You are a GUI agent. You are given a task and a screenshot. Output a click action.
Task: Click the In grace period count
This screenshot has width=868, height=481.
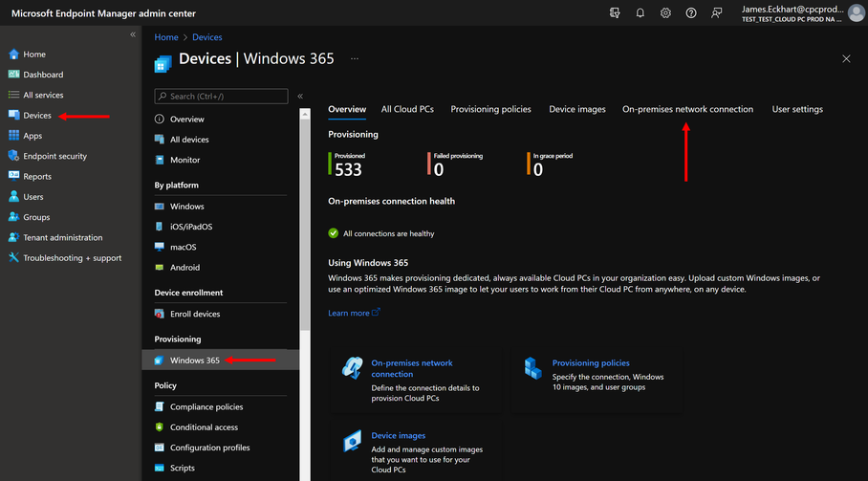click(x=538, y=170)
